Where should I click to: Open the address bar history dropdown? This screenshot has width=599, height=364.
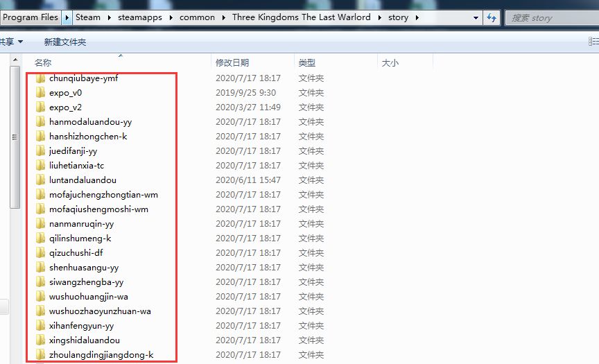click(476, 17)
